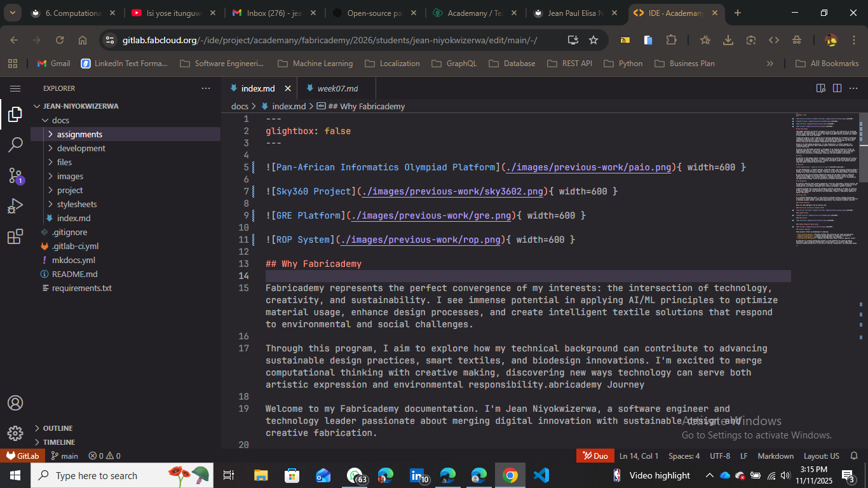Click the GitLab button in status bar
The image size is (868, 488).
[x=23, y=456]
